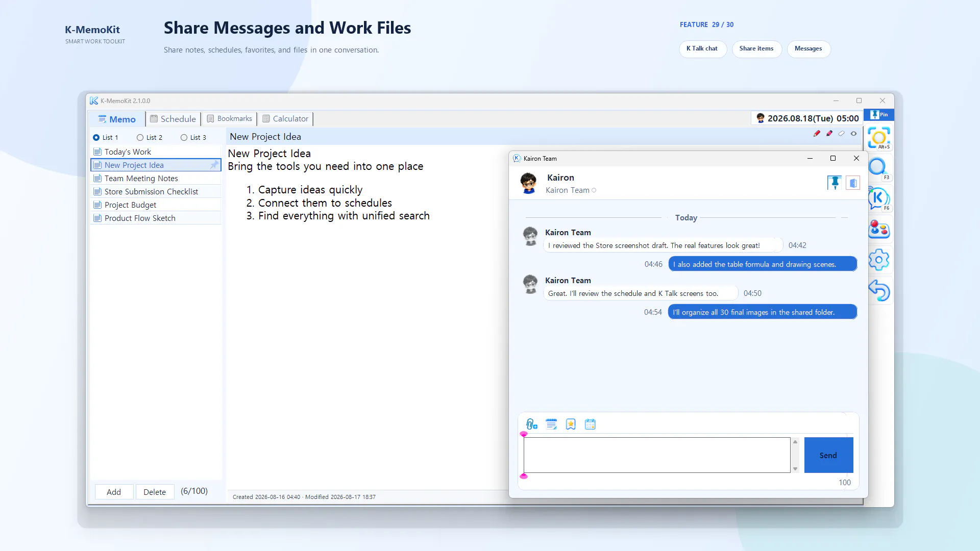The image size is (980, 551).
Task: Click the chat input scrollbar down arrow
Action: point(795,468)
